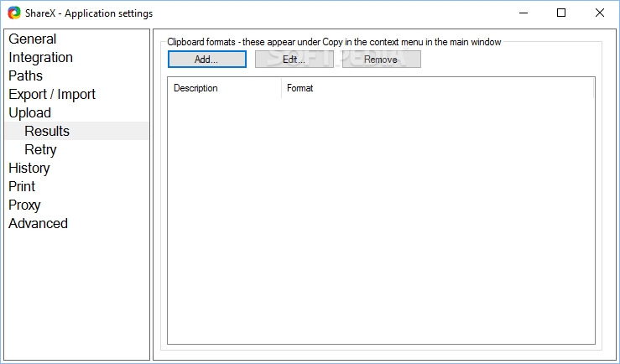The width and height of the screenshot is (620, 364).
Task: Sort list by Description column header
Action: pyautogui.click(x=225, y=88)
